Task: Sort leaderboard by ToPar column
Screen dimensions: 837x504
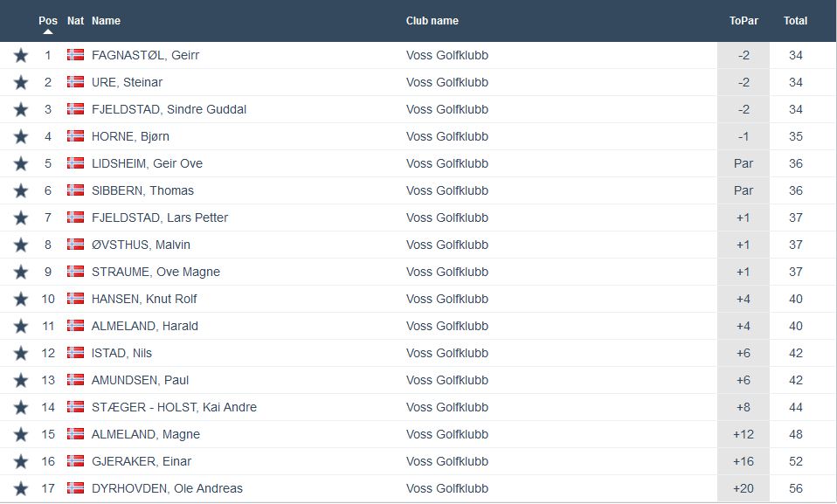Action: pyautogui.click(x=744, y=20)
